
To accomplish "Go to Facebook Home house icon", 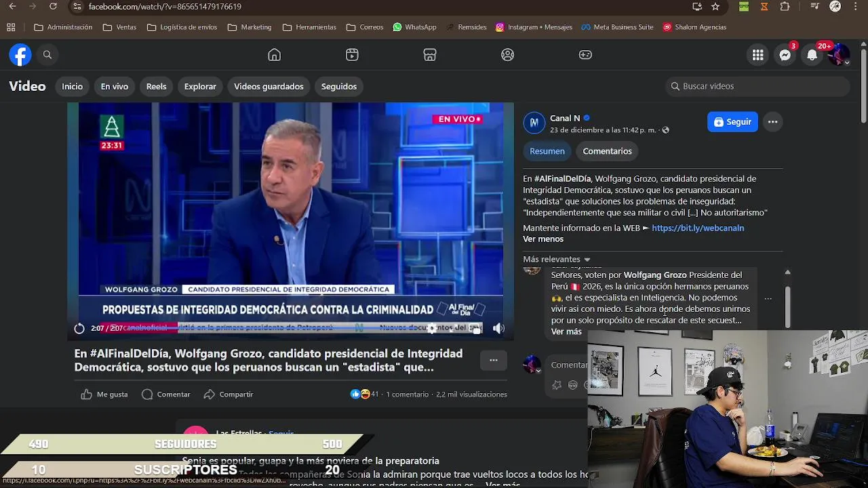I will click(x=274, y=55).
